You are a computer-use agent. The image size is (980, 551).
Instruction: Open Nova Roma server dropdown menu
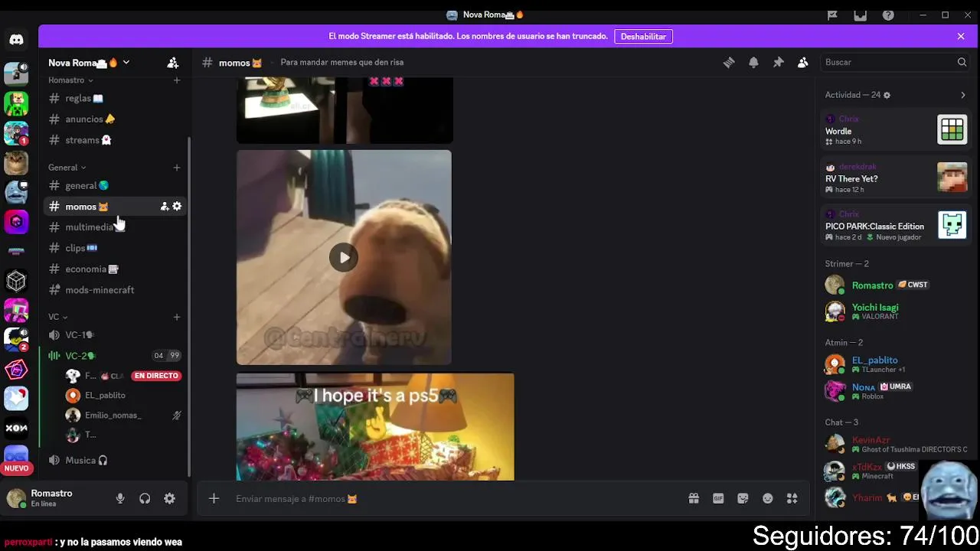click(89, 63)
